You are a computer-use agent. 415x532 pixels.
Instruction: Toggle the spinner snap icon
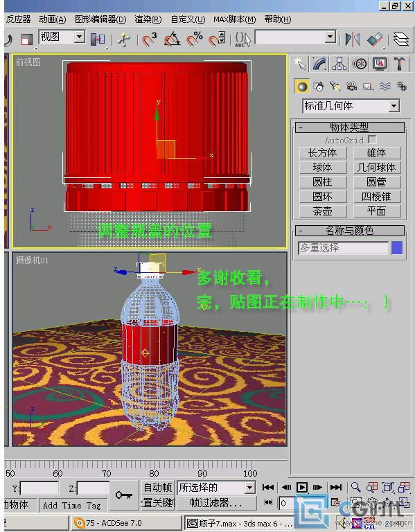pyautogui.click(x=216, y=39)
